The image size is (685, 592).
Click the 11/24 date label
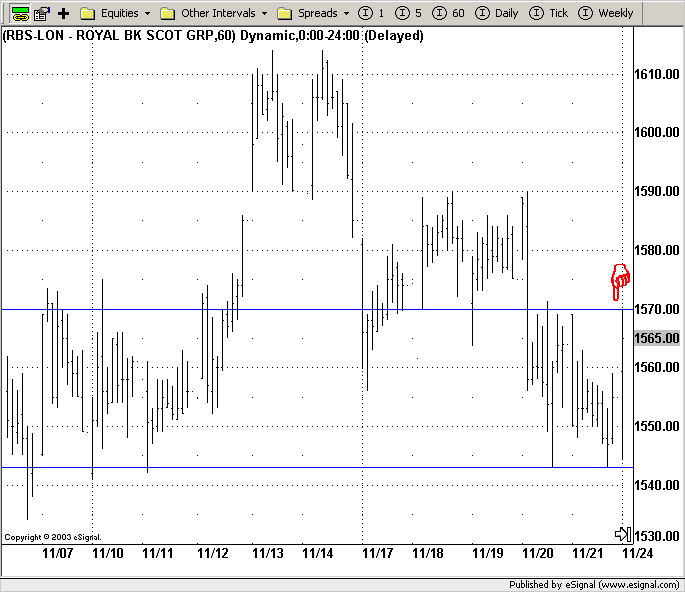[637, 554]
